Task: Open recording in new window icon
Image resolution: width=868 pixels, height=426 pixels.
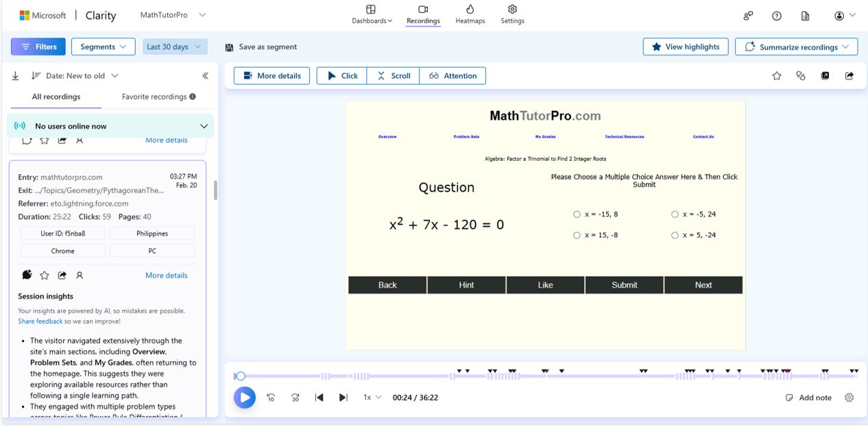Action: point(825,76)
